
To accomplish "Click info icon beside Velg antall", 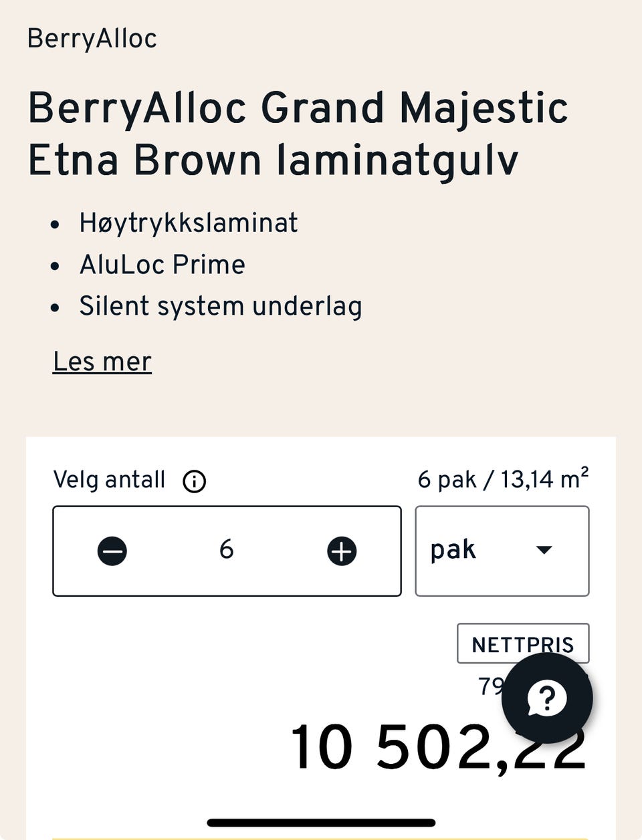I will (x=195, y=481).
